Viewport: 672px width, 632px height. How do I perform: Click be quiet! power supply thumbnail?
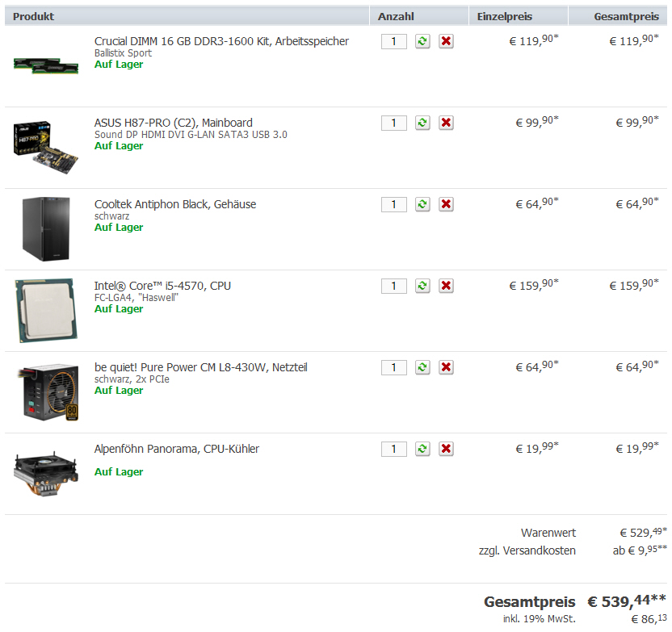click(48, 392)
